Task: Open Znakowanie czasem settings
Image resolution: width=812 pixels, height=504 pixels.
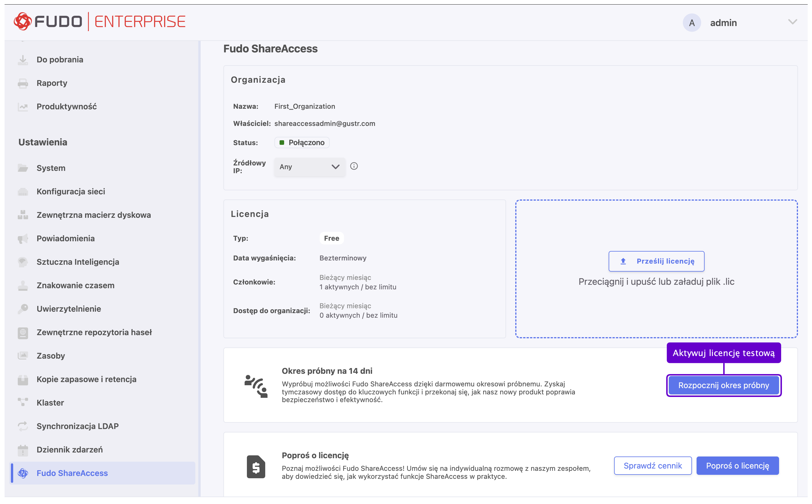Action: pos(75,286)
